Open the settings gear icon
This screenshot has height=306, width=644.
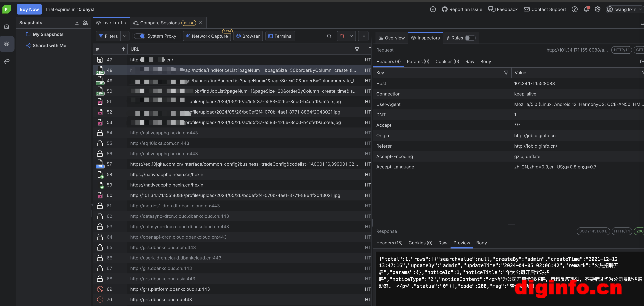597,9
